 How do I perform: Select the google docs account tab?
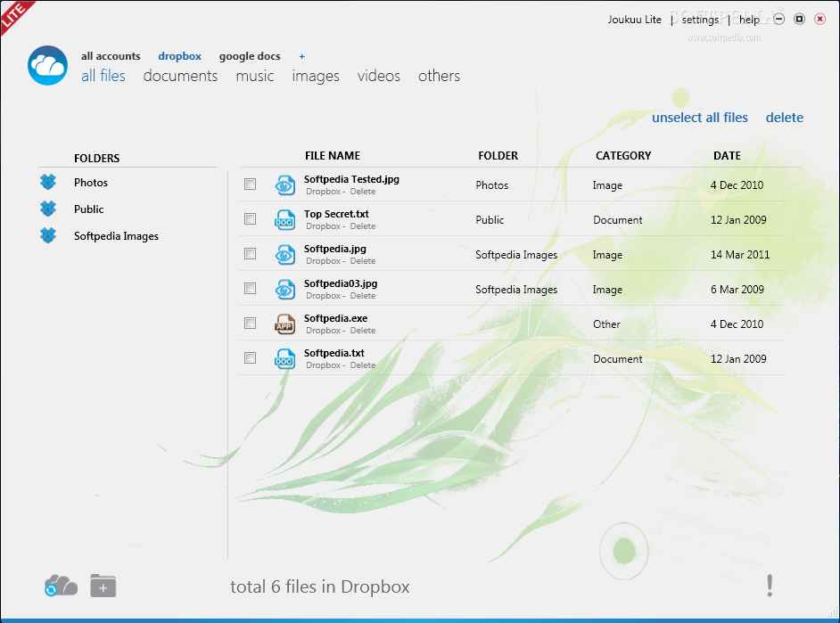[x=250, y=56]
